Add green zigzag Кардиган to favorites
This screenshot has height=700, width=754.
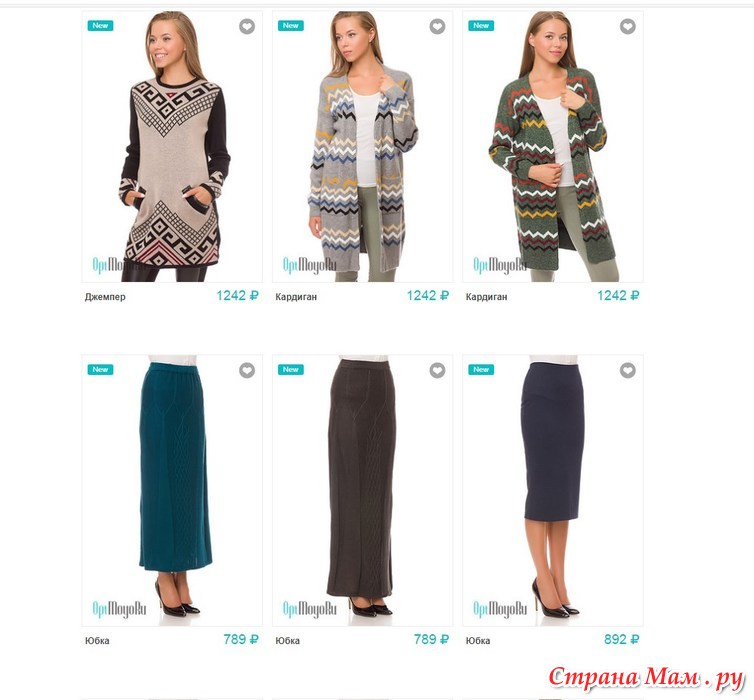point(628,26)
